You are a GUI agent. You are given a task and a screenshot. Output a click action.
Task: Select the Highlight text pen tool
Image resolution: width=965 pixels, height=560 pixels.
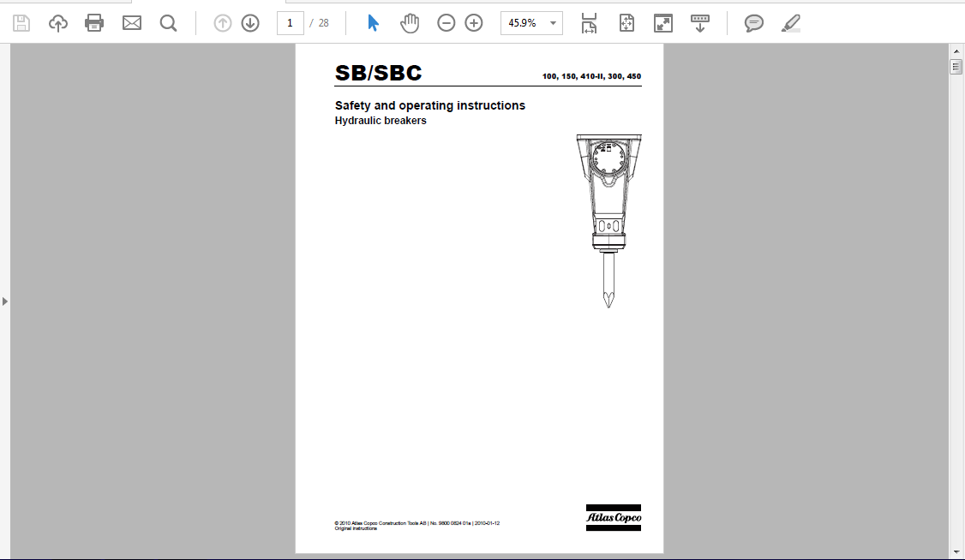pyautogui.click(x=791, y=23)
